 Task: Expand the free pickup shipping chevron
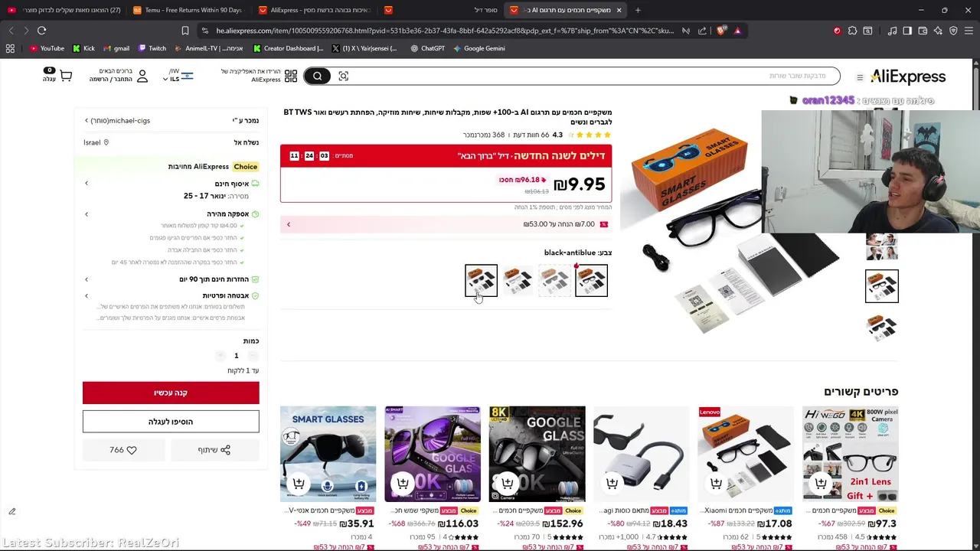[87, 184]
